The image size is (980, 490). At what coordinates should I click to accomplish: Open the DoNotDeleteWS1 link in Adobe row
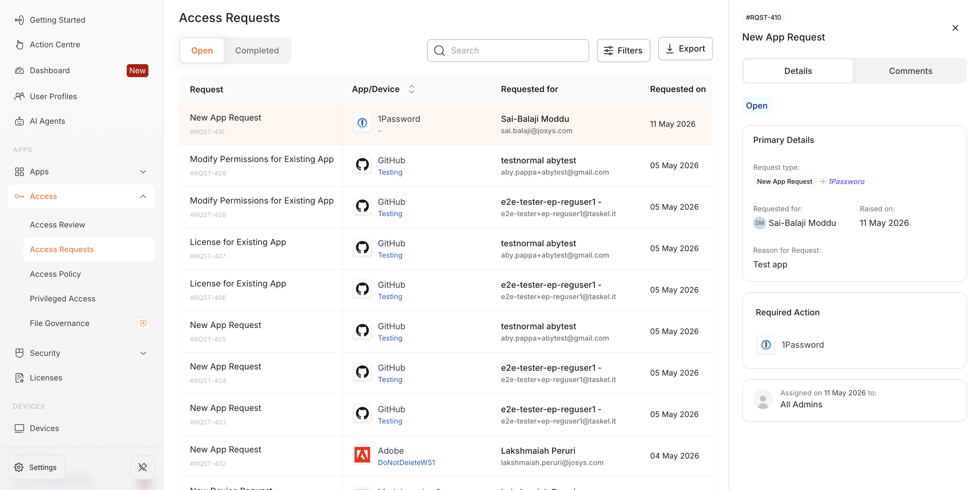click(406, 462)
